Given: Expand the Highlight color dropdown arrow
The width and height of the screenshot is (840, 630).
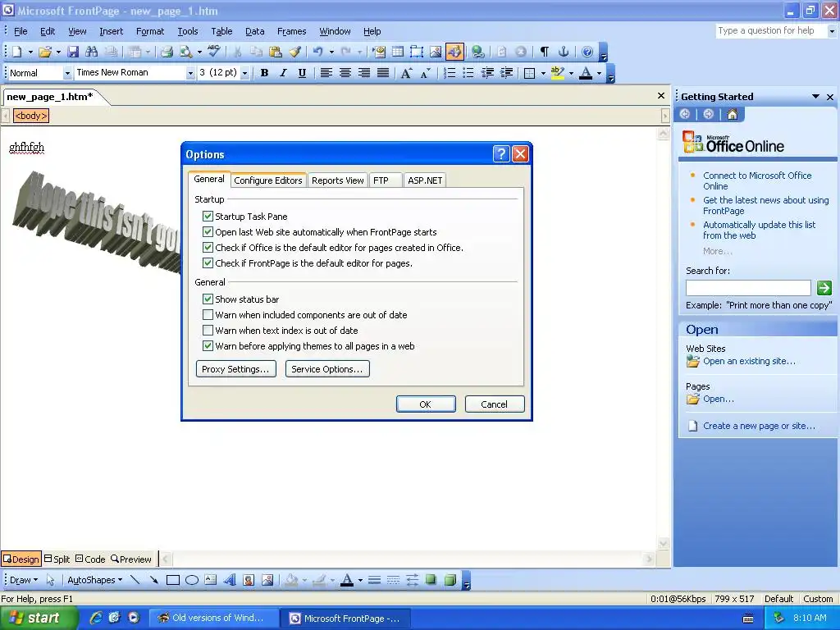Looking at the screenshot, I should pyautogui.click(x=571, y=73).
